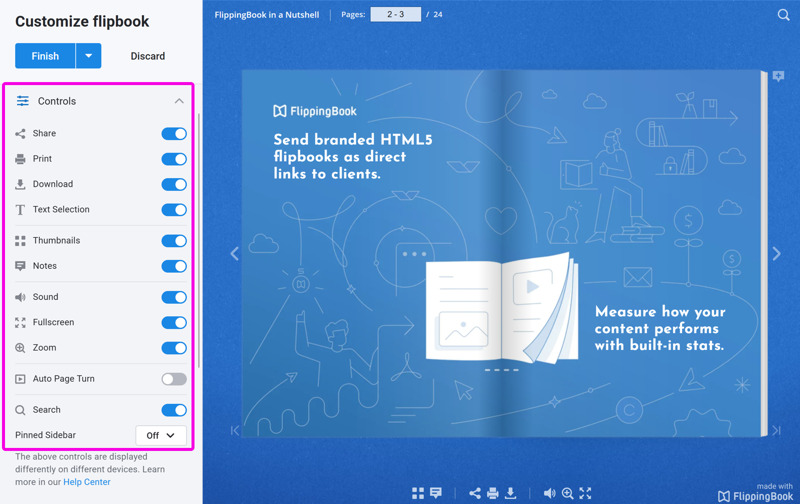Click the Thumbnails grid icon in sidebar
800x504 pixels.
coord(20,241)
